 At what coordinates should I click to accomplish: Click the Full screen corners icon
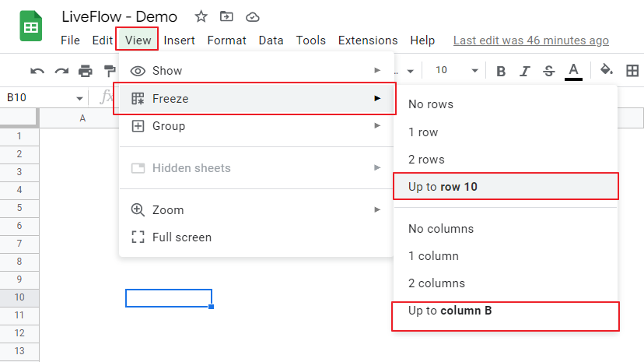[138, 237]
